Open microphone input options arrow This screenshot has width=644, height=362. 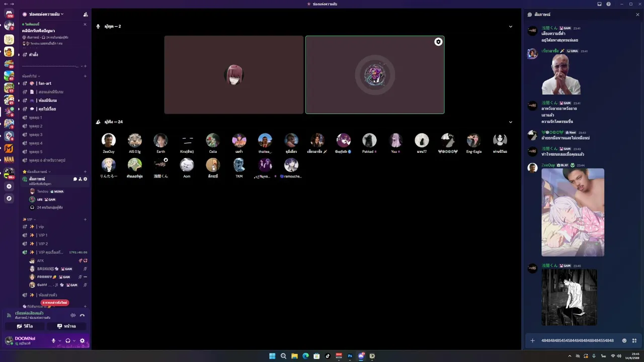59,341
